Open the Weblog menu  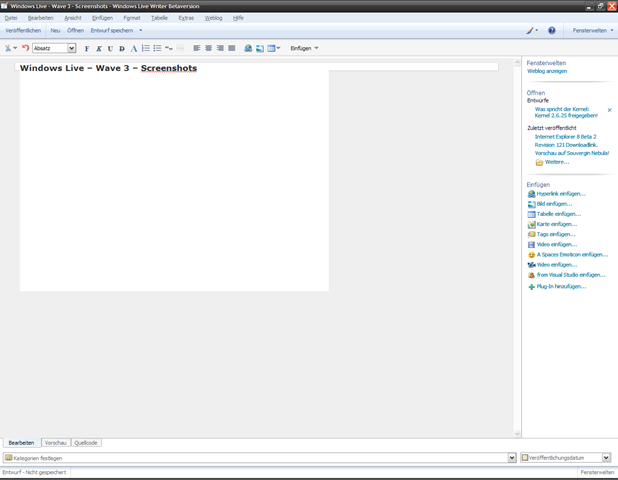pyautogui.click(x=213, y=18)
